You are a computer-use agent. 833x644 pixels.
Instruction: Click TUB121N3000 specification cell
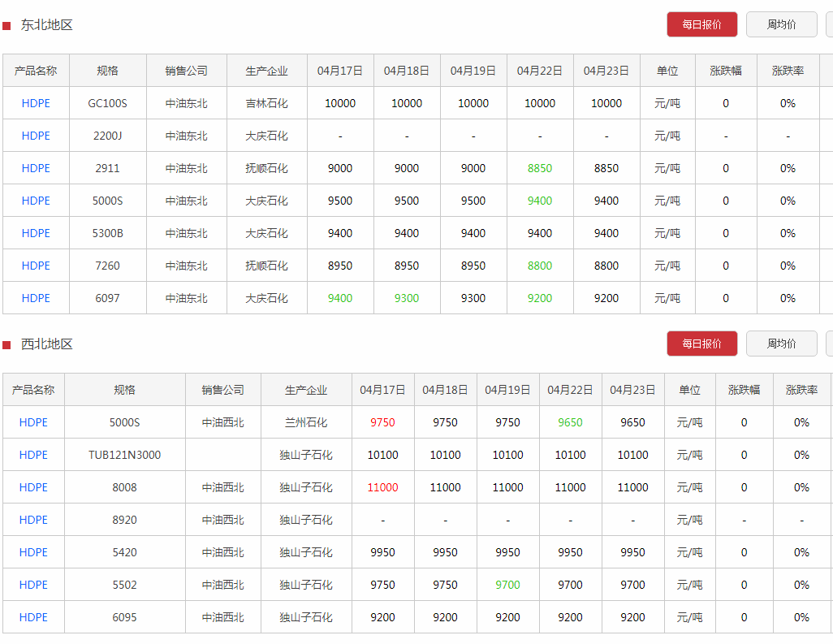point(125,455)
